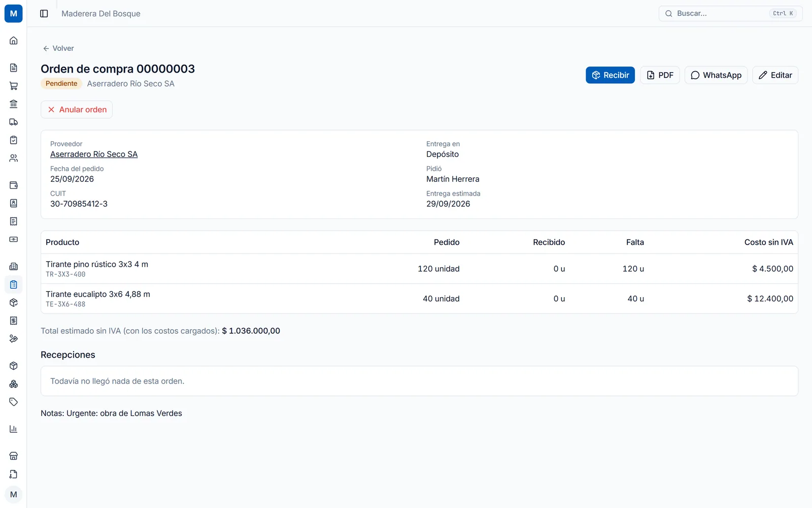
Task: Go back with the Volver link
Action: point(58,48)
